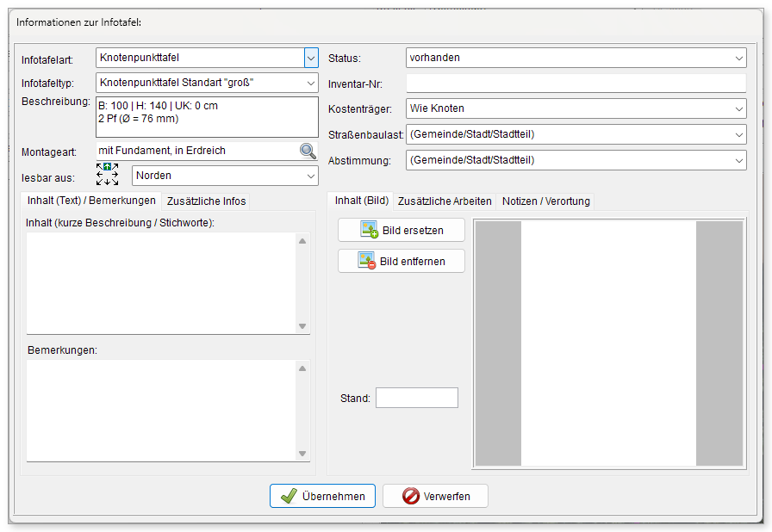Click the 'Montageart:' label

49,152
